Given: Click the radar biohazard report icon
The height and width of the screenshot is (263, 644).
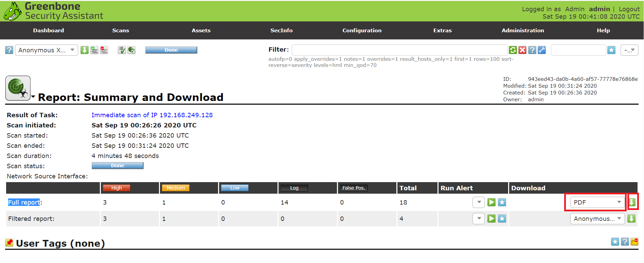Looking at the screenshot, I should point(18,88).
